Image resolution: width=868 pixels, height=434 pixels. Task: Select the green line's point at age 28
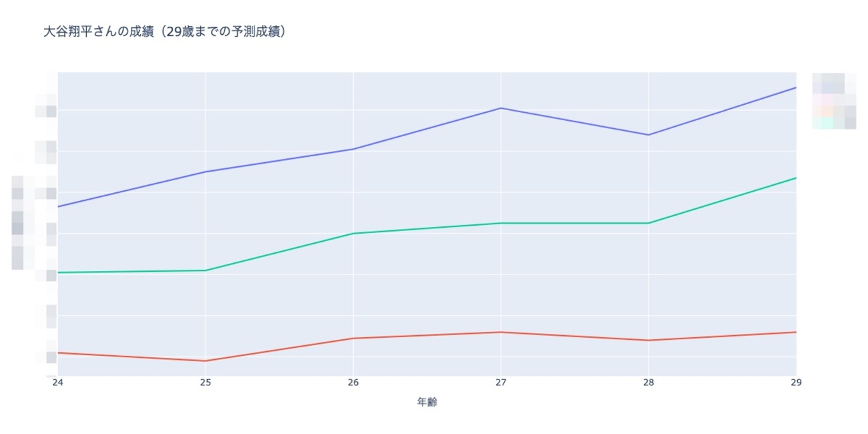pos(648,223)
